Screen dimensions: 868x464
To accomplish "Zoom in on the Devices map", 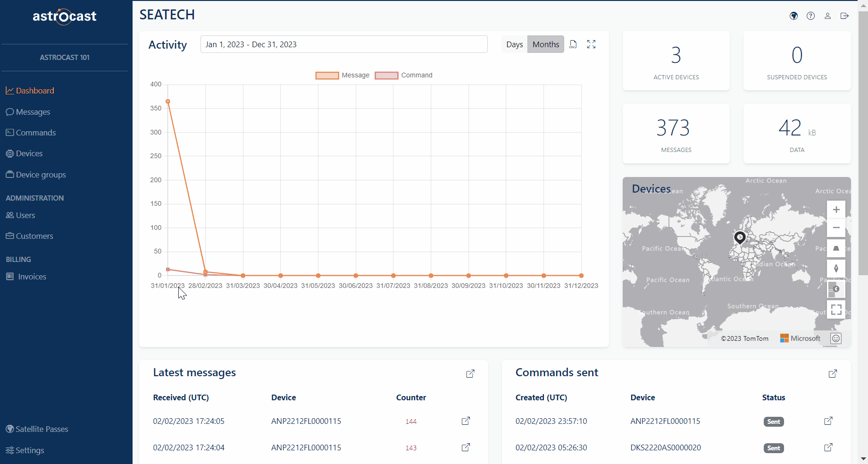I will point(836,210).
